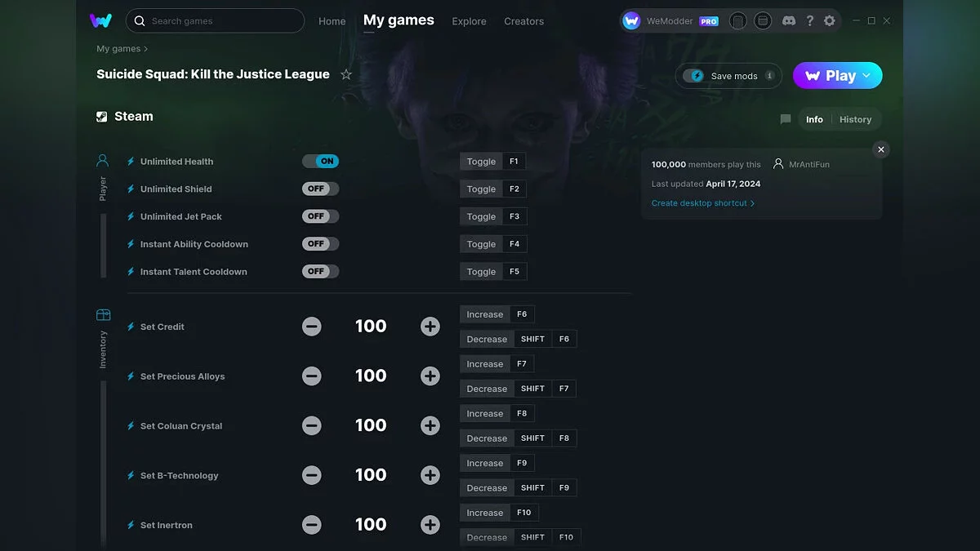Switch to the Explore tab
This screenshot has width=980, height=551.
[x=469, y=21]
